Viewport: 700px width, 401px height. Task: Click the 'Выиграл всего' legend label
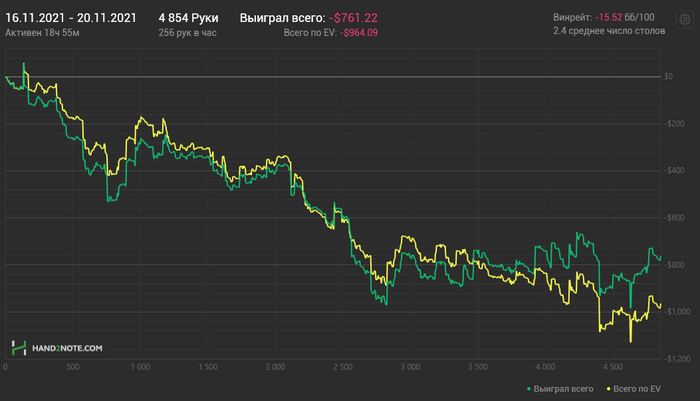(563, 389)
